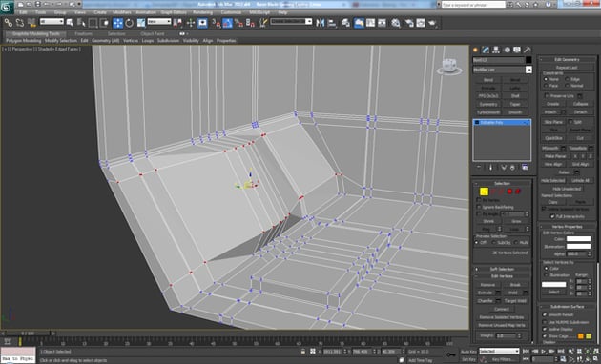Open the Modifiers menu
The image size is (601, 364).
click(122, 12)
